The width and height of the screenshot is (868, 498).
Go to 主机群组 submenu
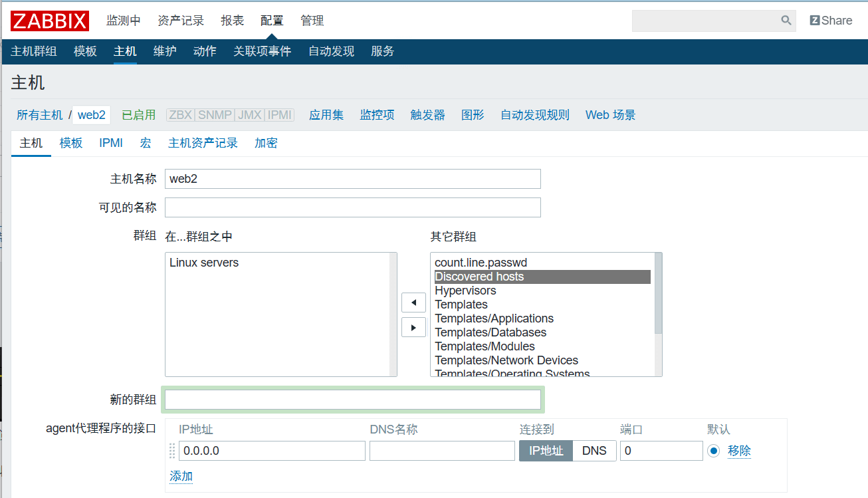[34, 51]
